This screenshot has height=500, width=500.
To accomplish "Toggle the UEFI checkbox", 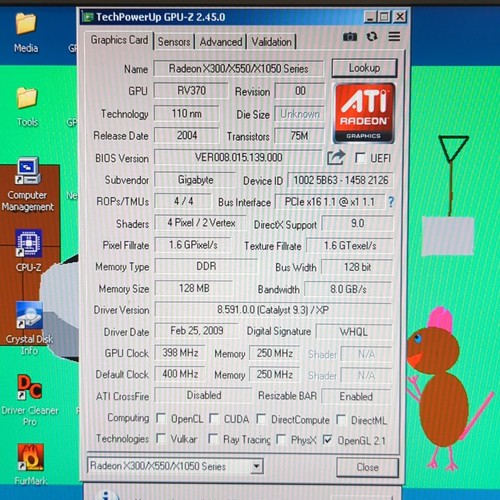I will pos(360,158).
